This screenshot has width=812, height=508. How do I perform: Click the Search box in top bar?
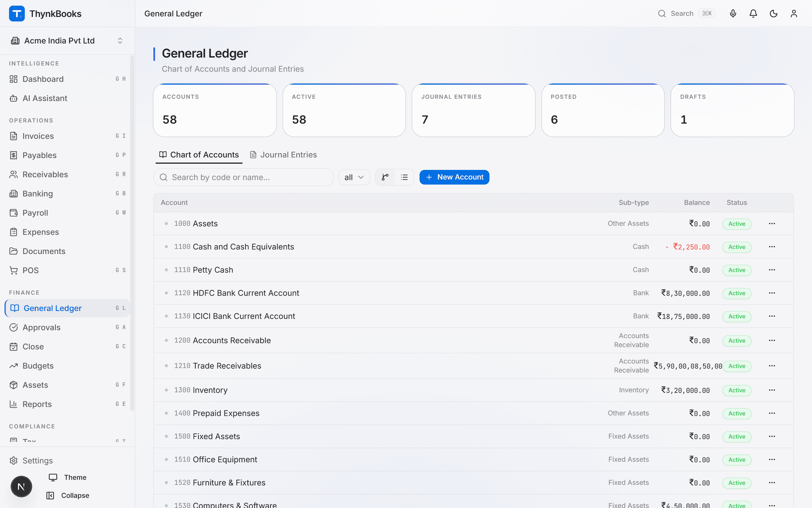[687, 14]
